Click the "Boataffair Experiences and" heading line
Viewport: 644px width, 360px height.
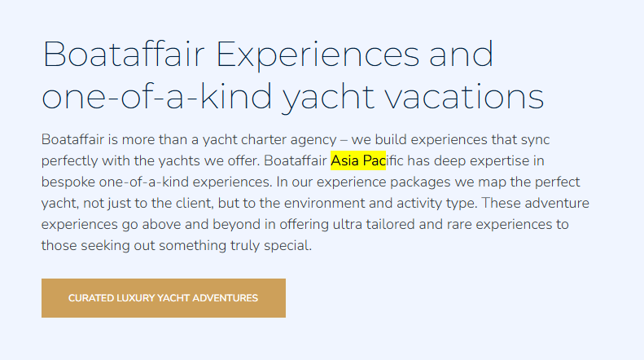click(x=268, y=55)
